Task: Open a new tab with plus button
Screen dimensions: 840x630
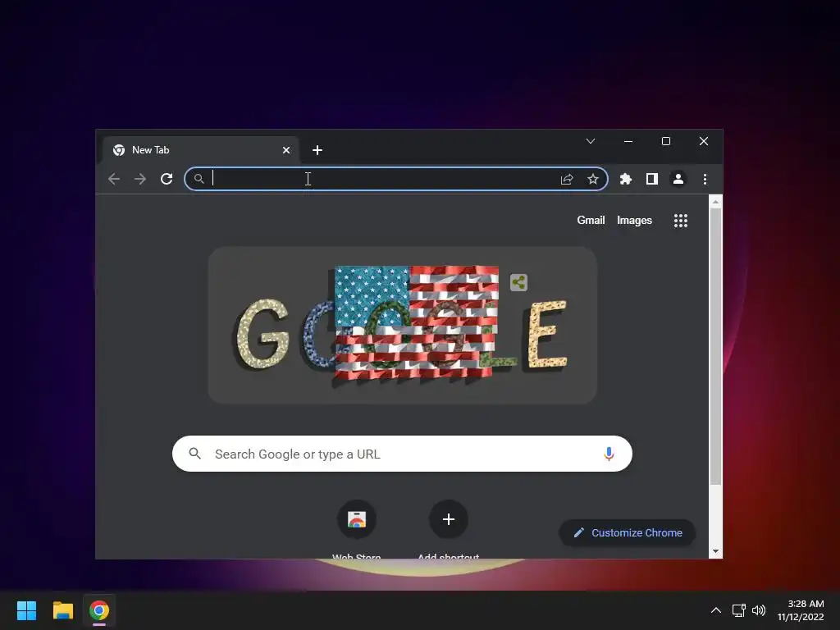Action: tap(317, 150)
